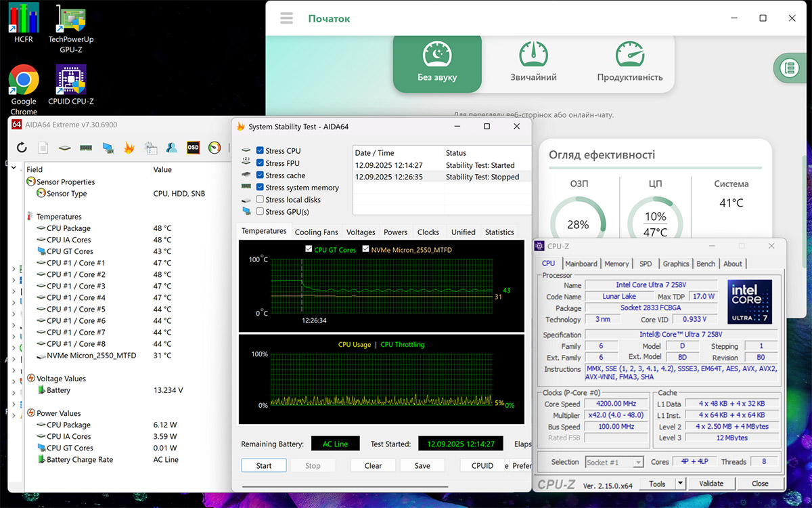Toggle CPU GT Cores graph checkbox
The image size is (812, 508).
309,250
